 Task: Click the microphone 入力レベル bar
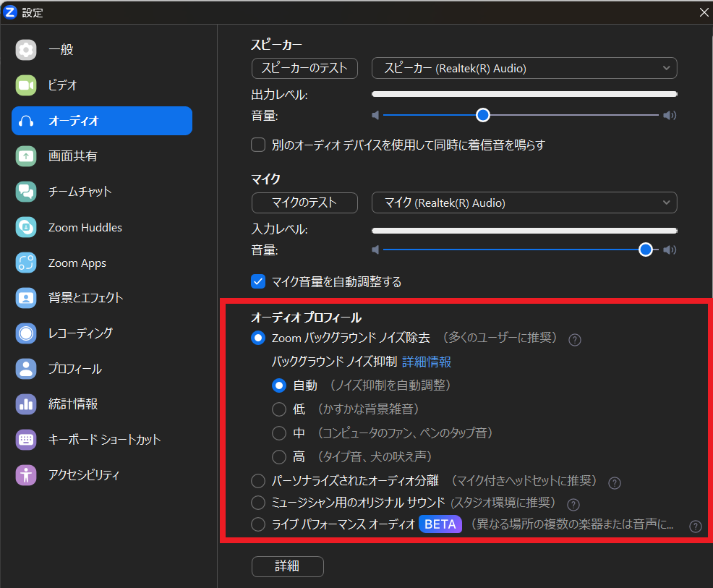(x=524, y=231)
